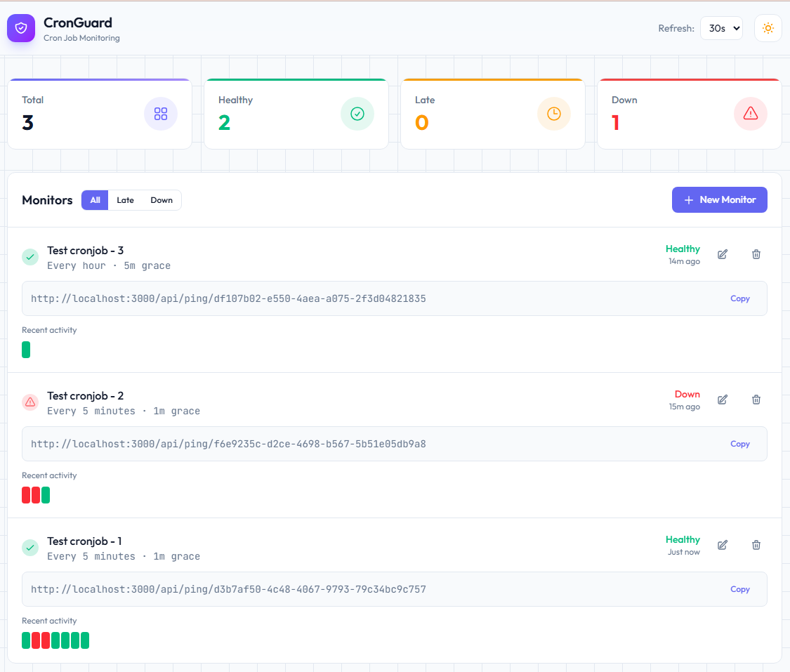The width and height of the screenshot is (790, 672).
Task: Click the trash icon for Test cronjob - 3
Action: coord(756,254)
